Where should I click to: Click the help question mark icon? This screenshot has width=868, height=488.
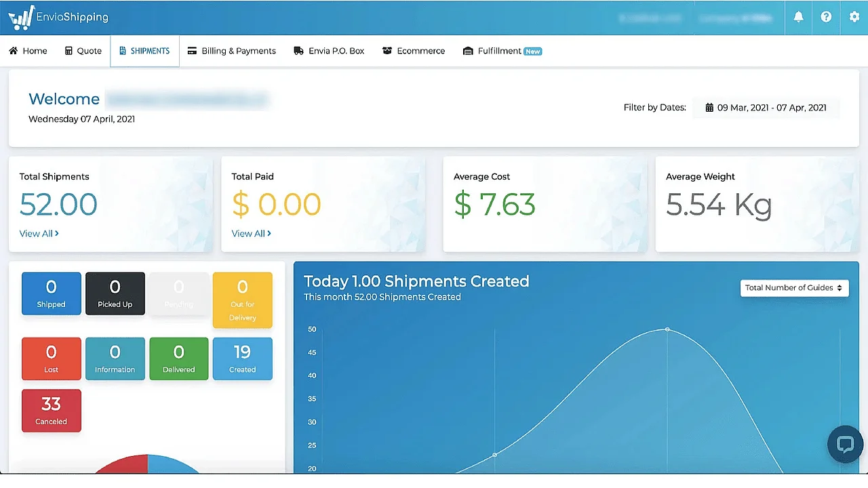pyautogui.click(x=826, y=17)
